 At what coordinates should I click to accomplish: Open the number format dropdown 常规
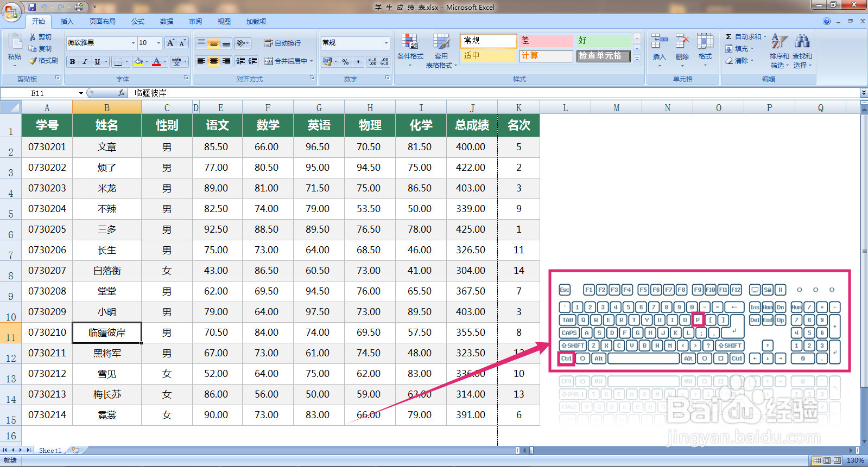(x=386, y=43)
